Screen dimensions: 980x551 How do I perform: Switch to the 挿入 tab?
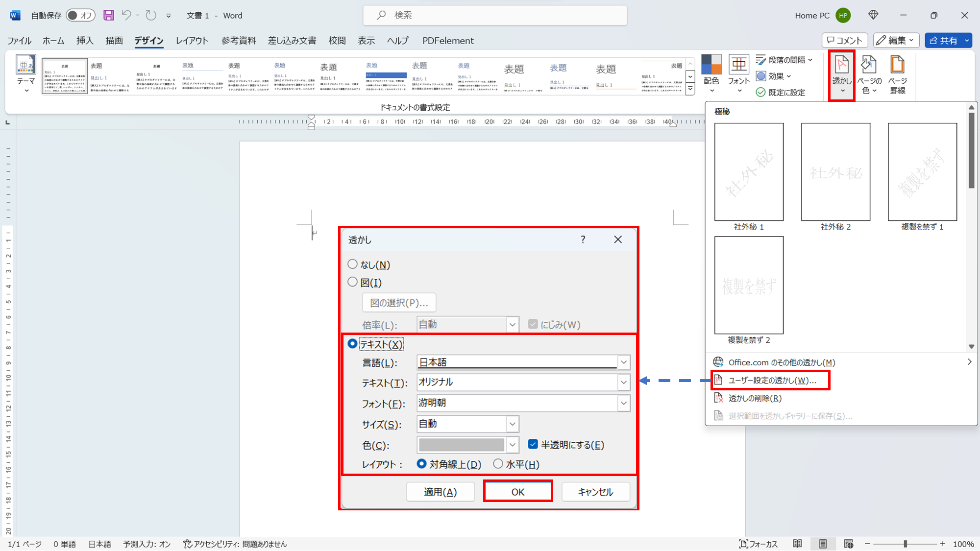pyautogui.click(x=85, y=41)
